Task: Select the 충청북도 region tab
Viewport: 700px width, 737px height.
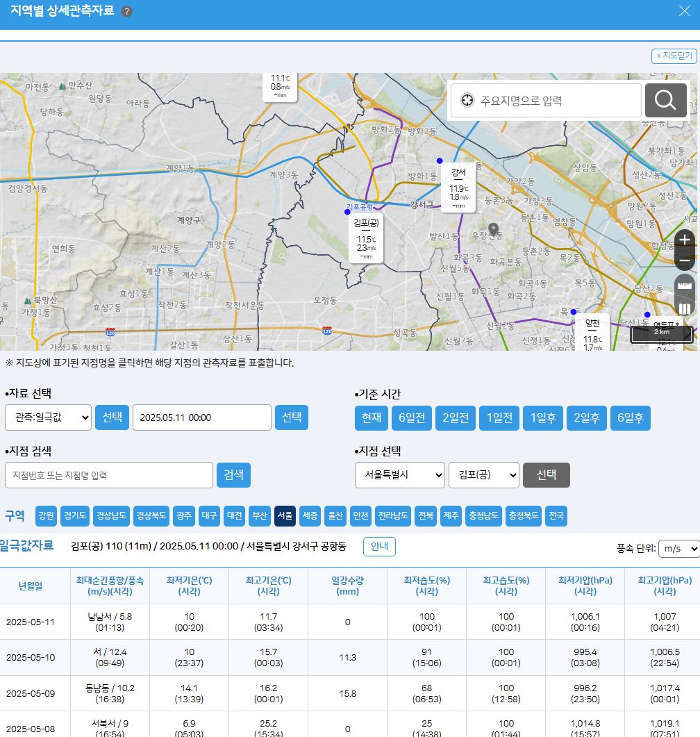Action: [524, 515]
